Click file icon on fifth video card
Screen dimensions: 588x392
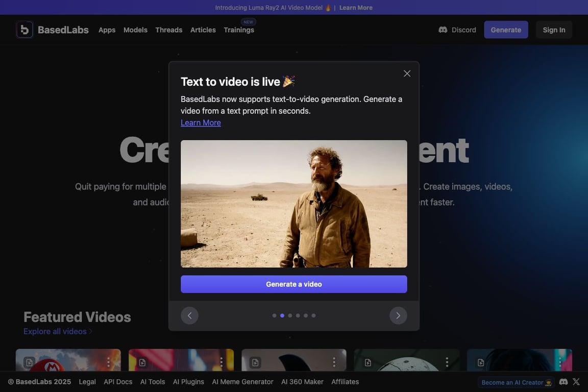tap(481, 362)
